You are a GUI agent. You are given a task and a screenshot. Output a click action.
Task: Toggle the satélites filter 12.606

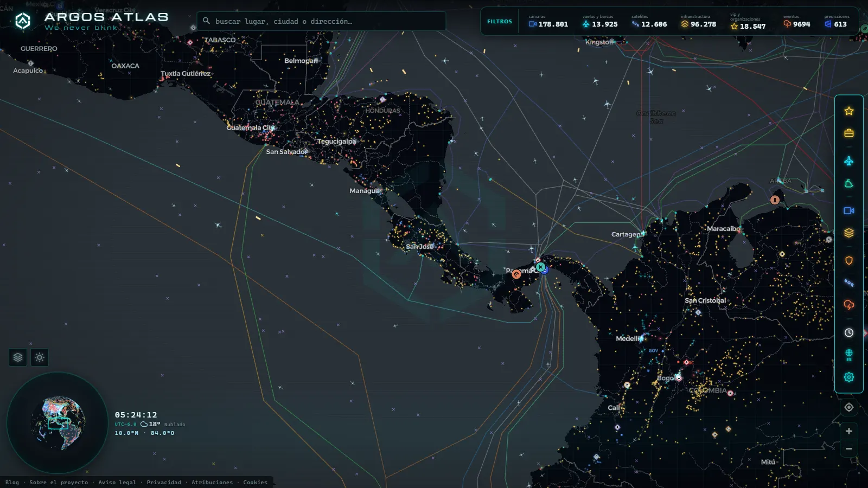(649, 21)
